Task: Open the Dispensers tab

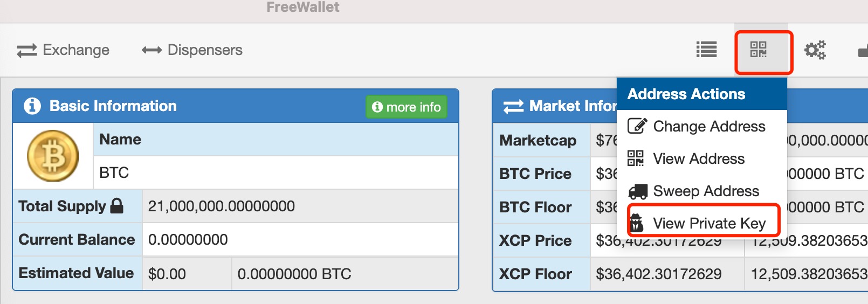Action: (x=204, y=50)
